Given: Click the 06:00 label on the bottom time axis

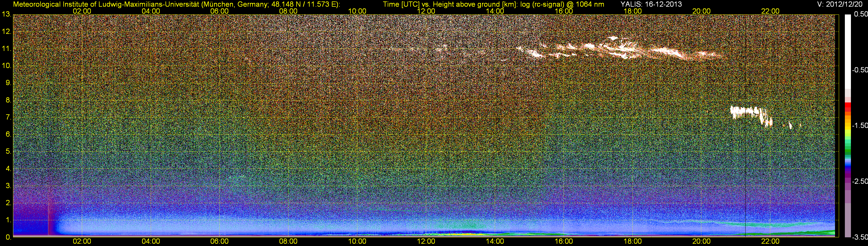Looking at the screenshot, I should point(219,242).
